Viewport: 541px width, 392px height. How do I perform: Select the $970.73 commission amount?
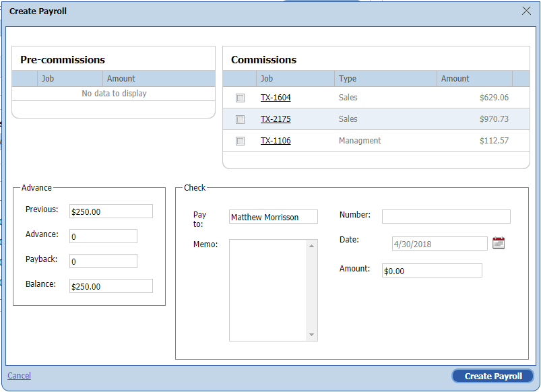pyautogui.click(x=494, y=119)
